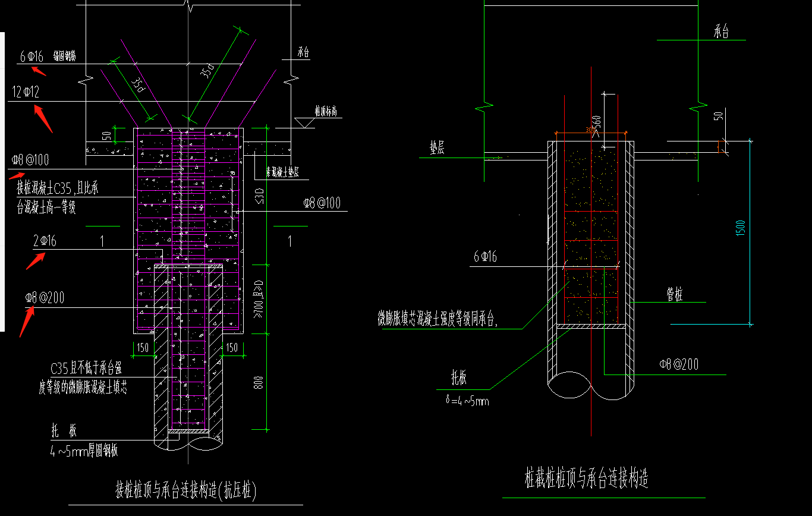Click the title '桩截桩顶与承台连接构造'
This screenshot has width=812, height=516.
pos(586,479)
